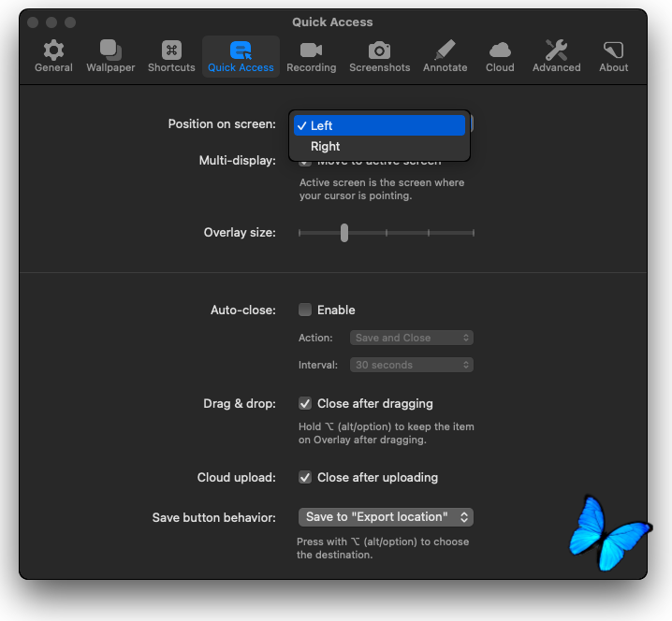The height and width of the screenshot is (621, 672).
Task: Select the Quick Access tab
Action: tap(241, 56)
